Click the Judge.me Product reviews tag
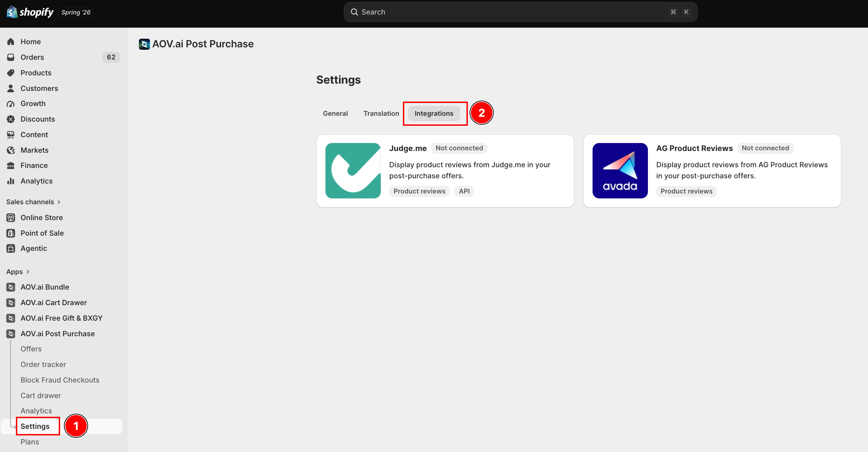Image resolution: width=868 pixels, height=452 pixels. click(419, 191)
